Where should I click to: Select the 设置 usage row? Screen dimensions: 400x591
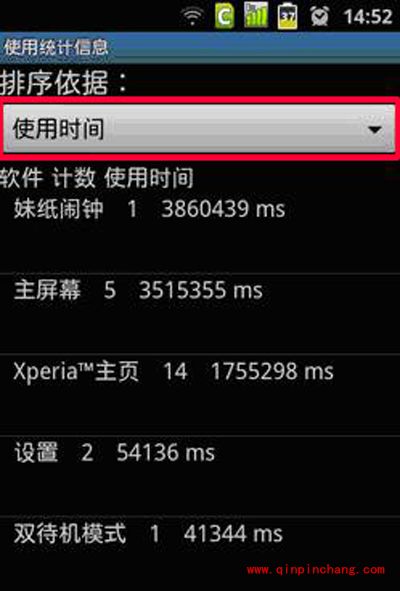200,476
